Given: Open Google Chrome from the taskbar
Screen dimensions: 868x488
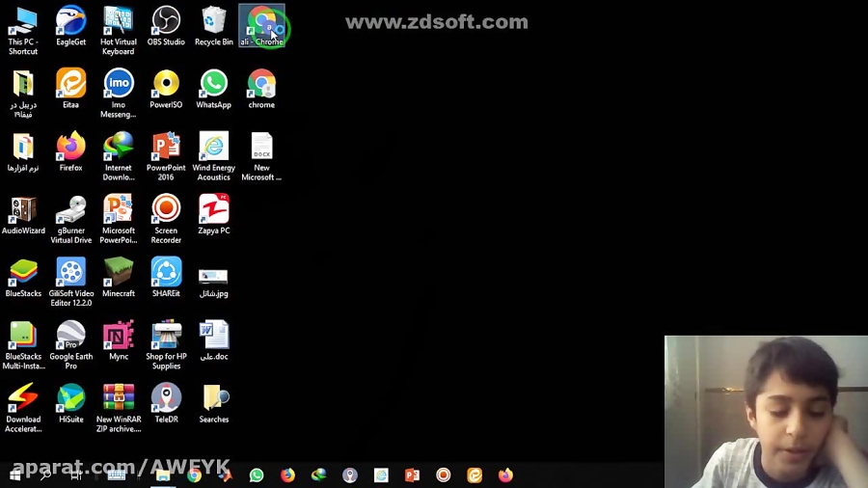Looking at the screenshot, I should (x=194, y=475).
